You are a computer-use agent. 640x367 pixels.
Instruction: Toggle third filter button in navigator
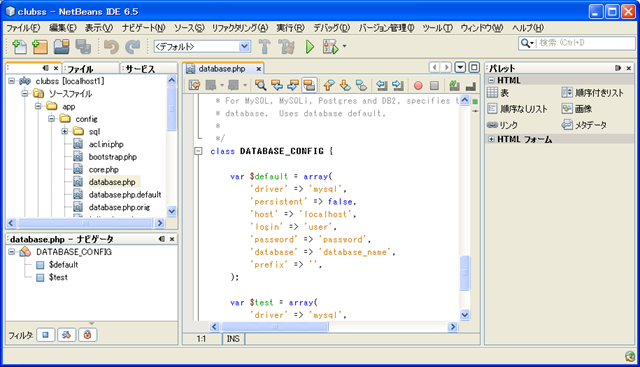pos(87,335)
